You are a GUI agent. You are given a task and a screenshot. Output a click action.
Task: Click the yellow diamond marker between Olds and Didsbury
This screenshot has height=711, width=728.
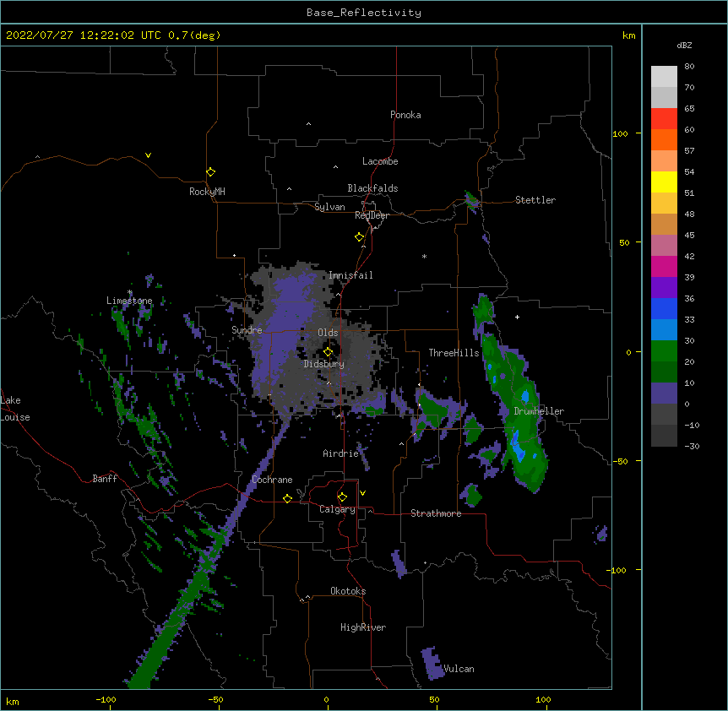(329, 352)
